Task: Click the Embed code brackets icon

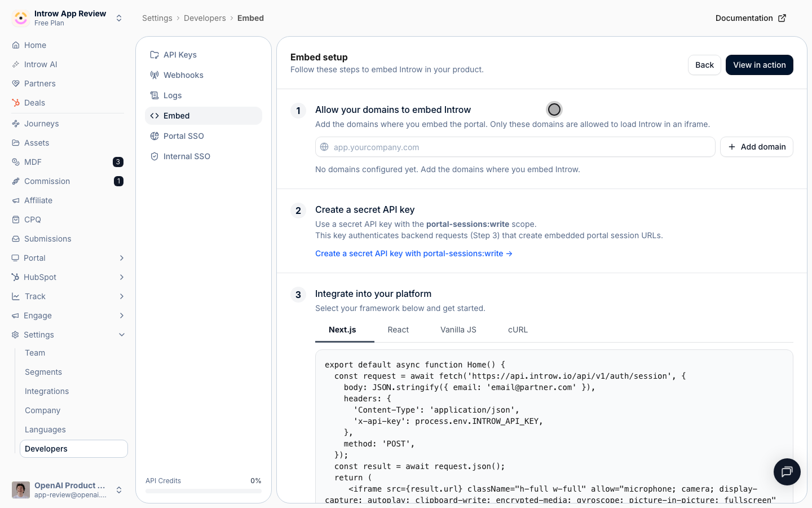Action: click(155, 116)
